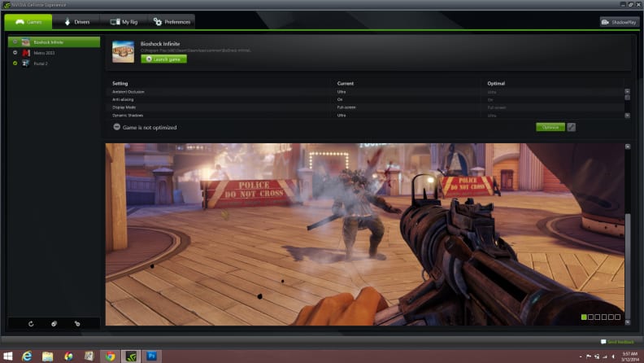Select the fourth screenshot indicator square
The image size is (644, 363).
(x=604, y=317)
